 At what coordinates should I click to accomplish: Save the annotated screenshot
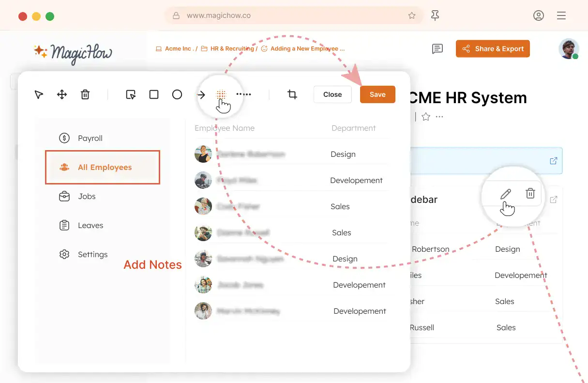[377, 94]
